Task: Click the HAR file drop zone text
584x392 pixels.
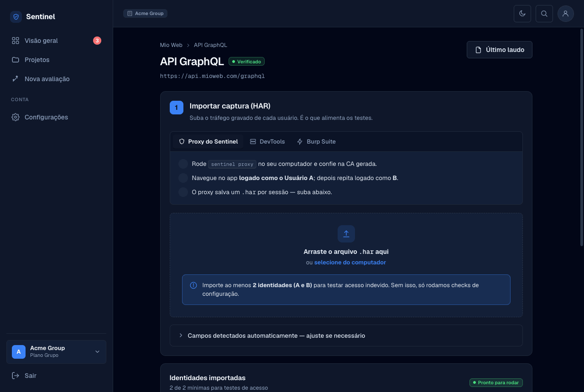Action: tap(346, 252)
